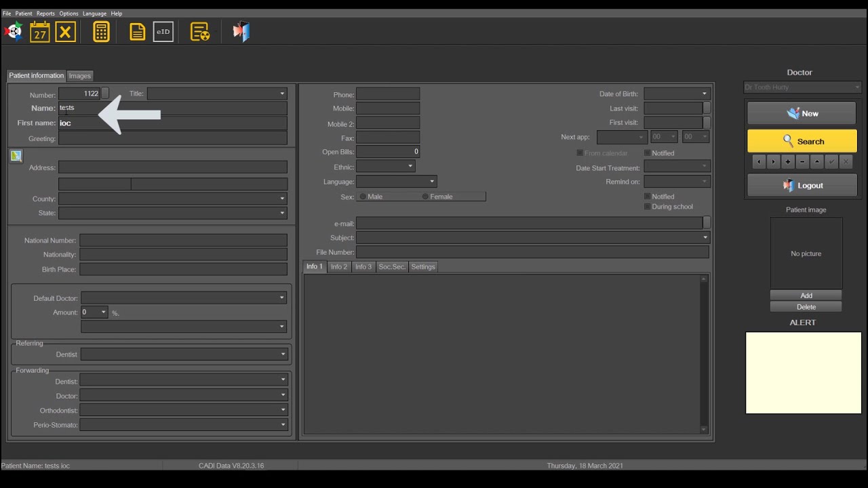Viewport: 868px width, 488px height.
Task: Click the checkmark post record button
Action: [x=831, y=162]
